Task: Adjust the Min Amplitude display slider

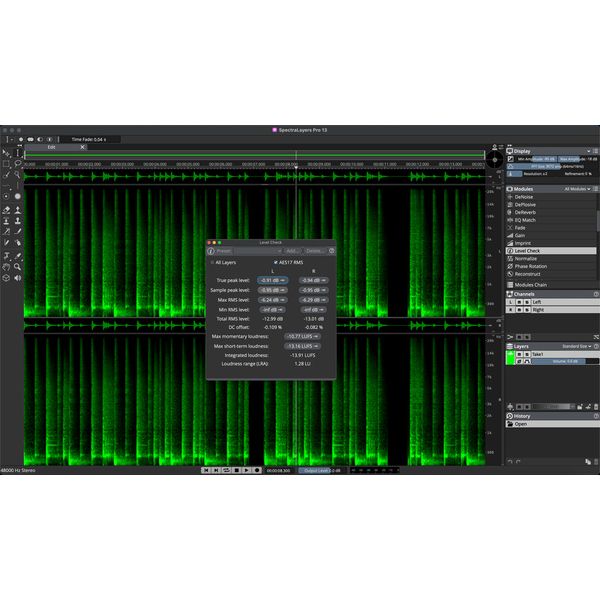Action: 536,159
